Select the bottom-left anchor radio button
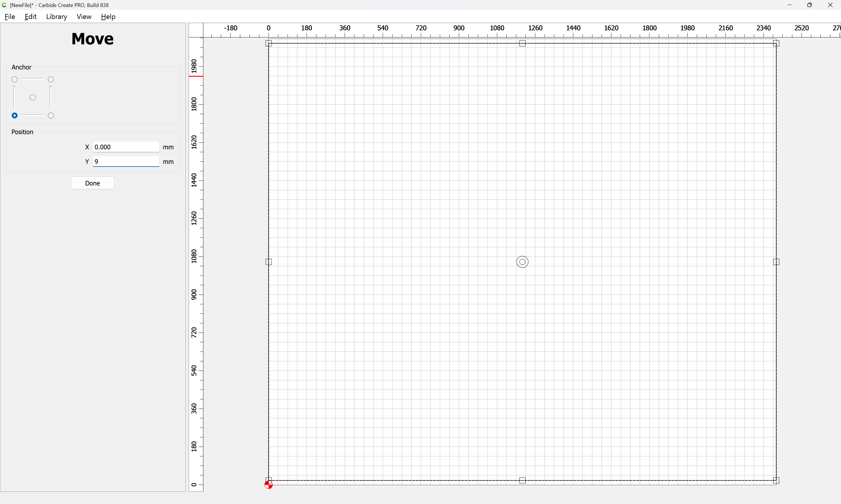841x504 pixels. coord(15,116)
